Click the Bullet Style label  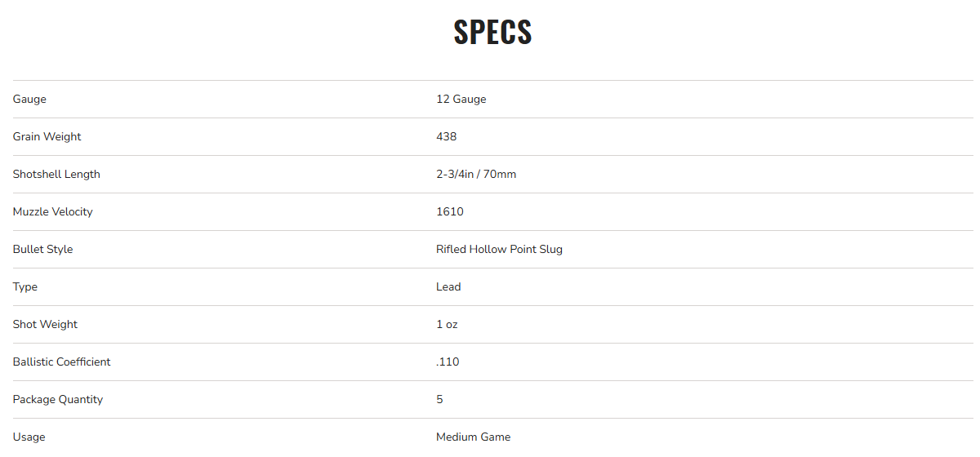coord(42,250)
